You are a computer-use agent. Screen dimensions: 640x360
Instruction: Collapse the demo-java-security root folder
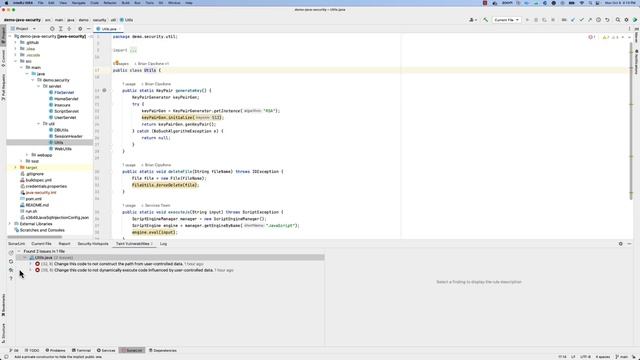point(10,36)
